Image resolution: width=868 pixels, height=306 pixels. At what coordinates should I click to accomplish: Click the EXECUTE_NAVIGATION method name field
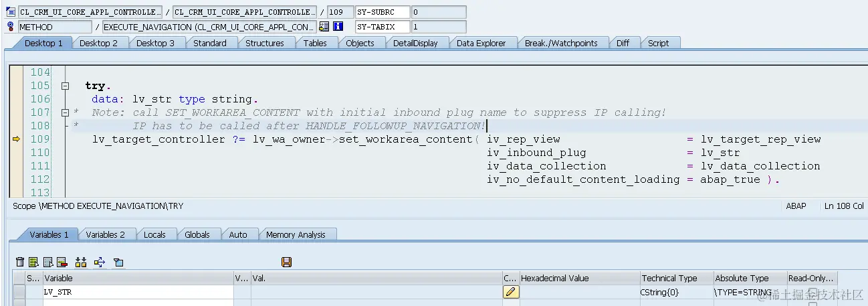click(209, 27)
